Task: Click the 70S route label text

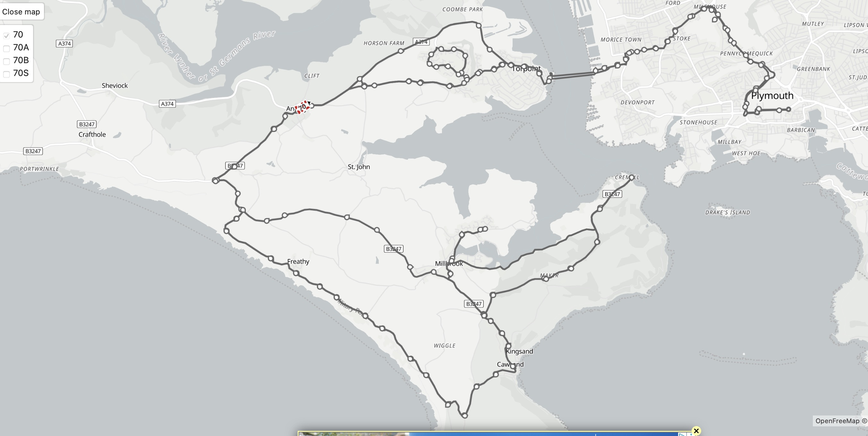Action: (21, 73)
